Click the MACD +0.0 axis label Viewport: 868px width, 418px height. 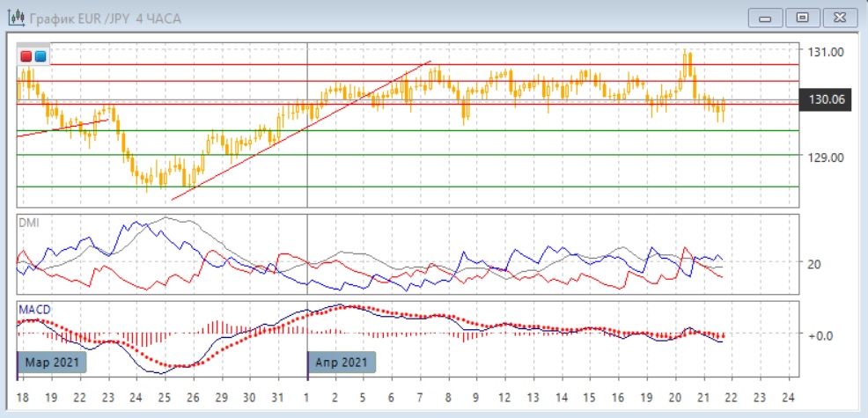coord(820,335)
